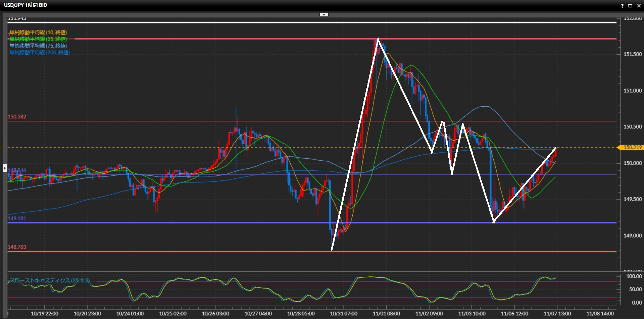The height and width of the screenshot is (319, 644).
Task: Open the スローストキャスティクス (25, 3, 3) label
Action: (x=50, y=280)
